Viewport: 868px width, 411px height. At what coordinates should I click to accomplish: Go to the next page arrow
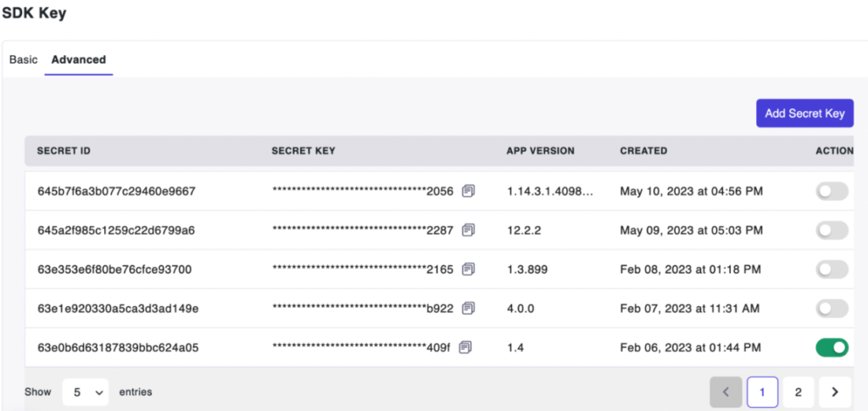click(835, 392)
